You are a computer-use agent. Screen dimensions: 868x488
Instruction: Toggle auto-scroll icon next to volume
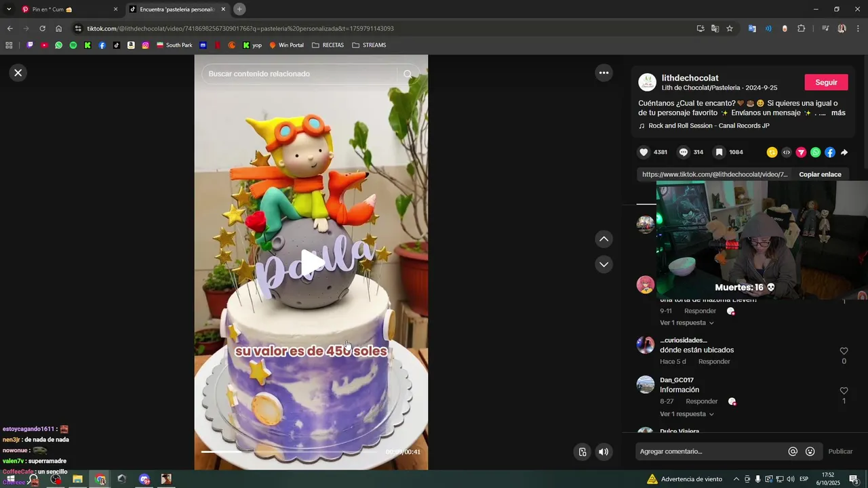point(582,452)
